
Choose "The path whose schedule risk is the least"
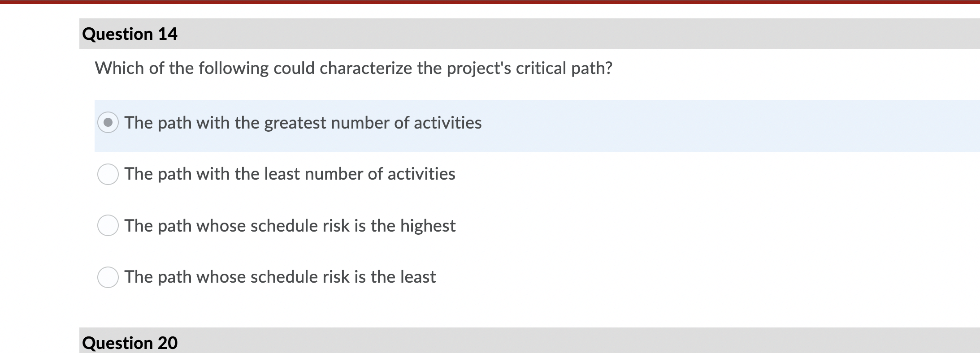tap(108, 277)
